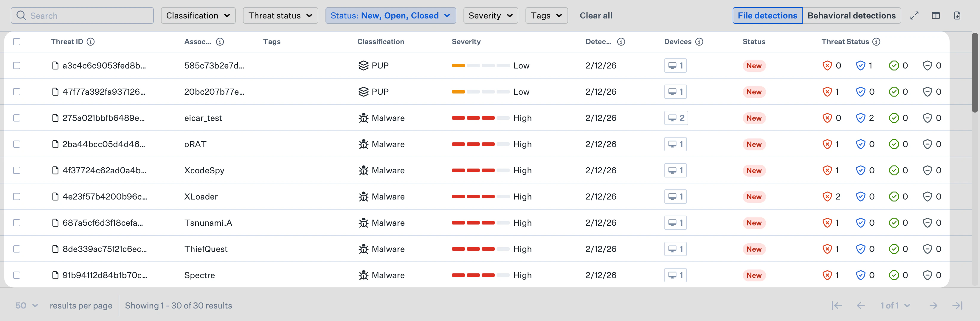Check the checkbox for the ThiefQuest row
Viewport: 980px width, 321px height.
point(16,249)
